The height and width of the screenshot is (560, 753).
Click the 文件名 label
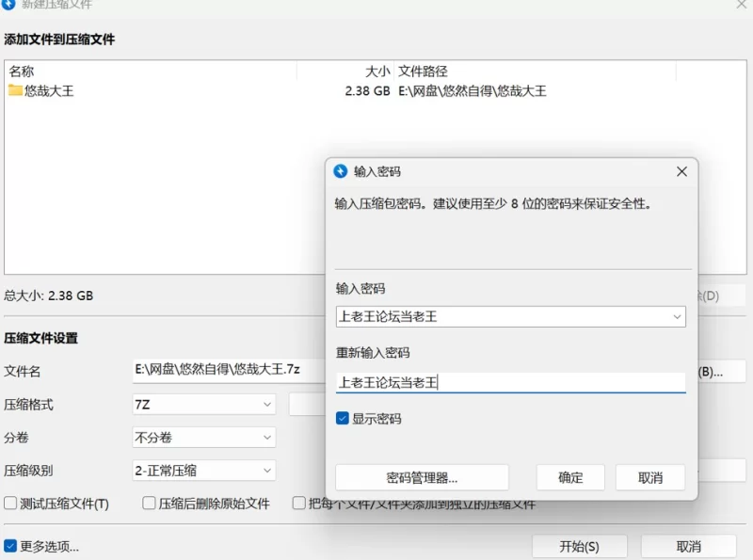click(22, 371)
